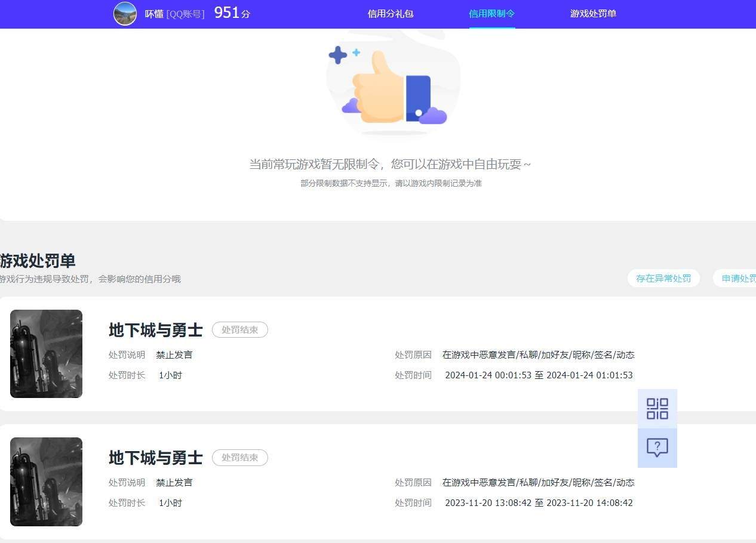Click game thumbnail of the 2024-01-24 penalty
Viewport: 756px width, 543px height.
pyautogui.click(x=46, y=354)
